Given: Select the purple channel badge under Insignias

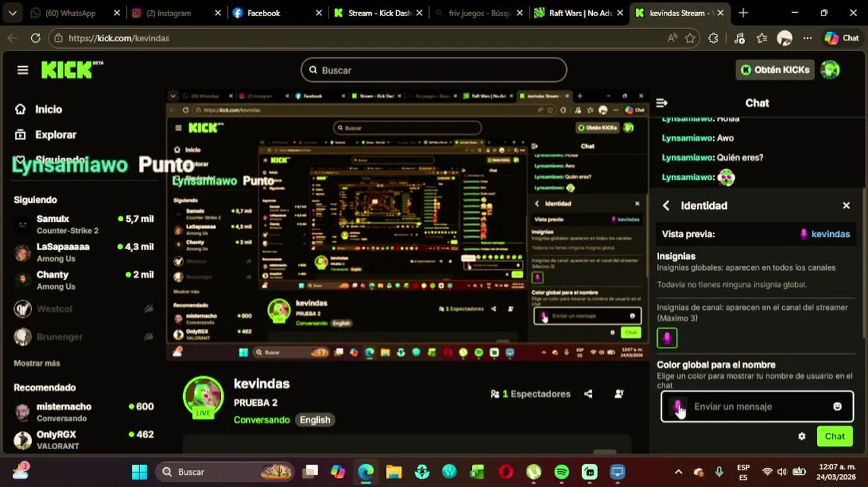Looking at the screenshot, I should (x=667, y=338).
